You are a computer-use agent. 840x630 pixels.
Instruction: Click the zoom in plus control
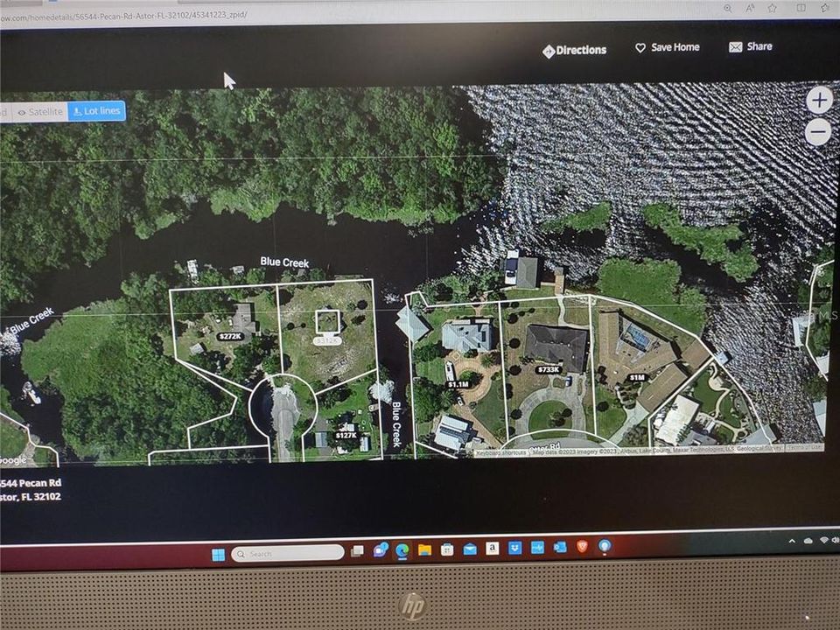819,100
